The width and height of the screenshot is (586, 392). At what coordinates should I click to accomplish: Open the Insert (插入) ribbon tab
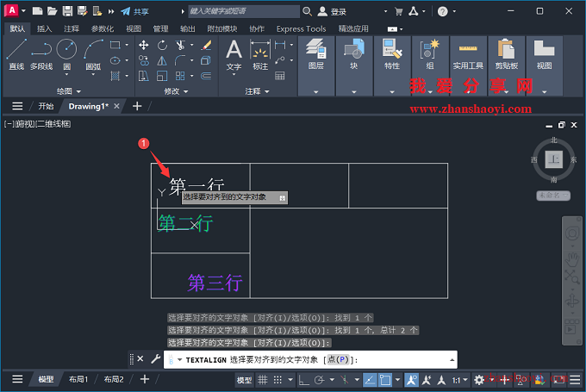pos(44,28)
